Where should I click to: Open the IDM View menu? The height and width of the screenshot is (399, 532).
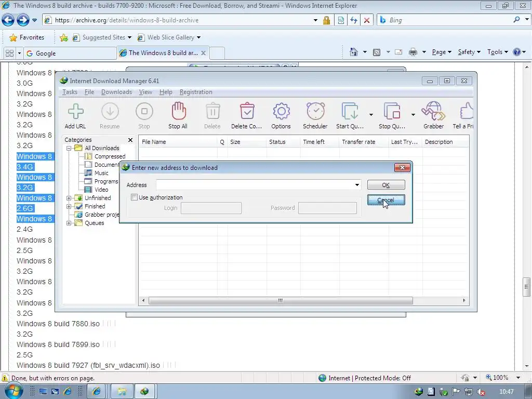pos(145,92)
